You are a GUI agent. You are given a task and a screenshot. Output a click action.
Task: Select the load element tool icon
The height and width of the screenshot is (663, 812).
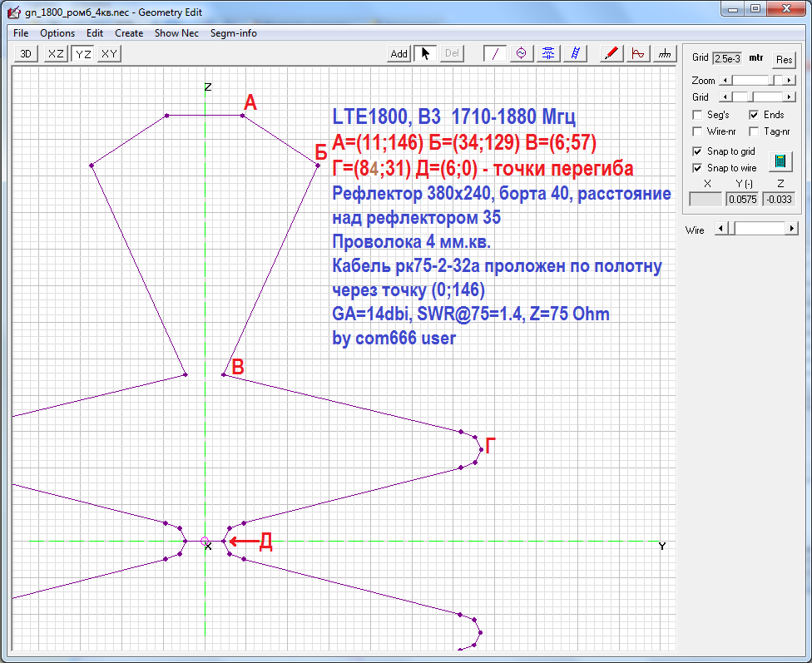click(547, 53)
